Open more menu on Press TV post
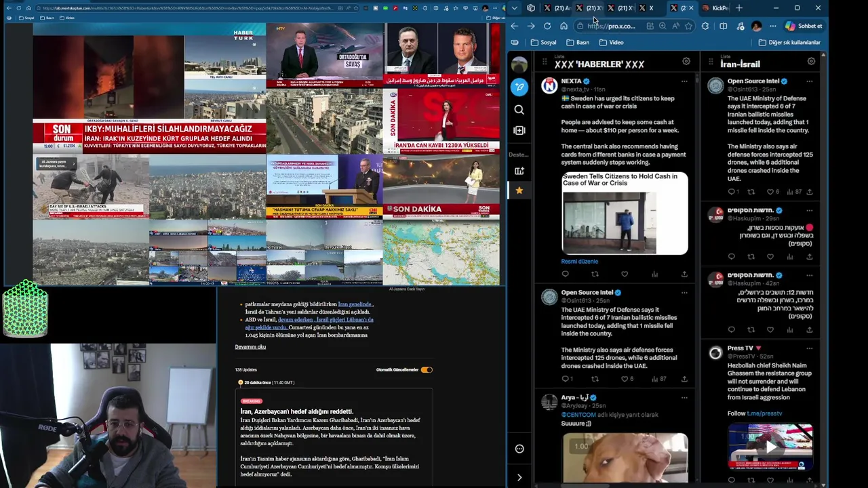This screenshot has height=488, width=868. coord(809,348)
